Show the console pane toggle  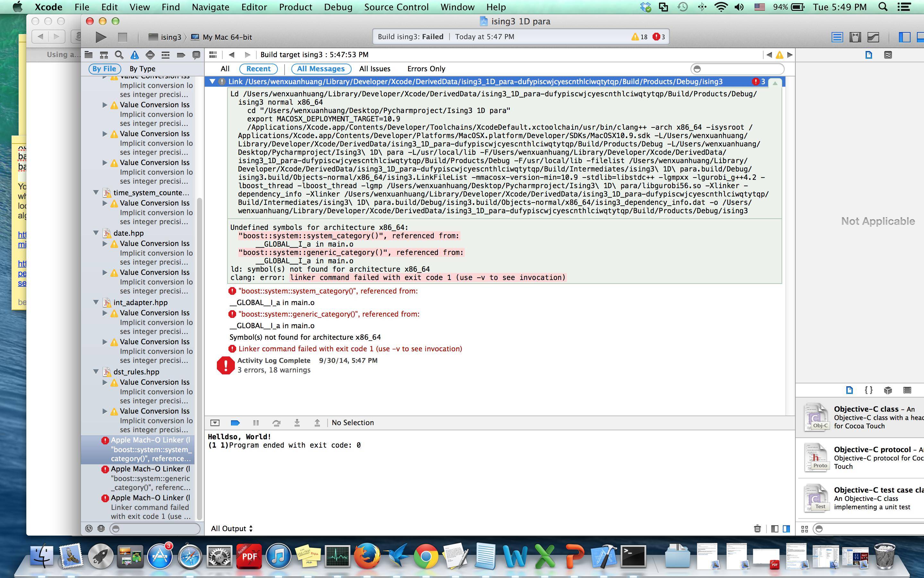[x=787, y=529]
